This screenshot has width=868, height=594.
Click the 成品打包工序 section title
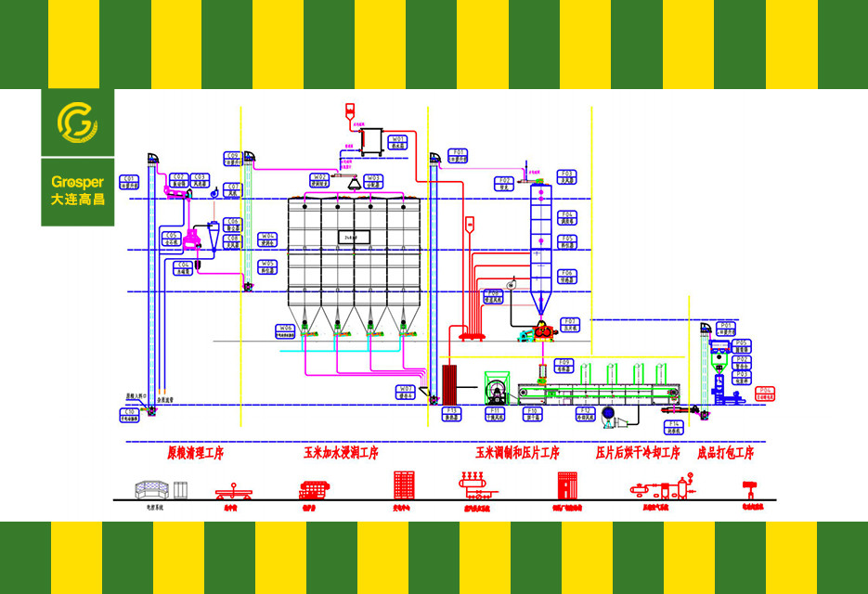[725, 453]
